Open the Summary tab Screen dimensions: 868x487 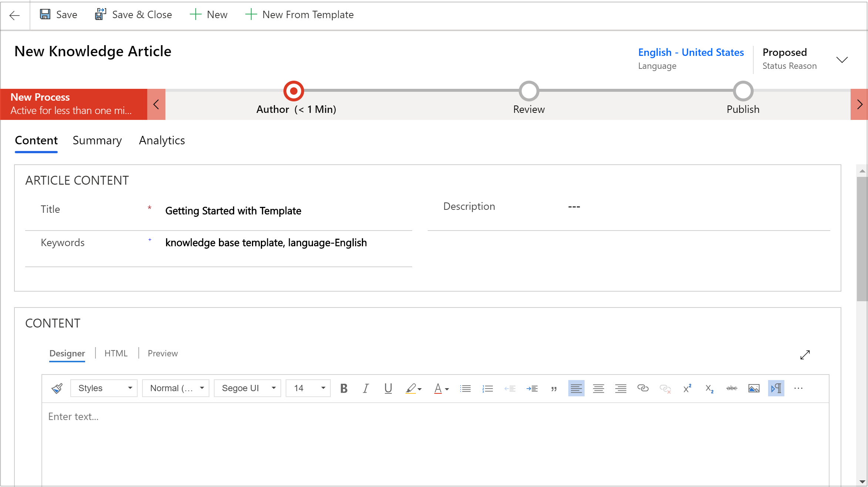(x=98, y=140)
